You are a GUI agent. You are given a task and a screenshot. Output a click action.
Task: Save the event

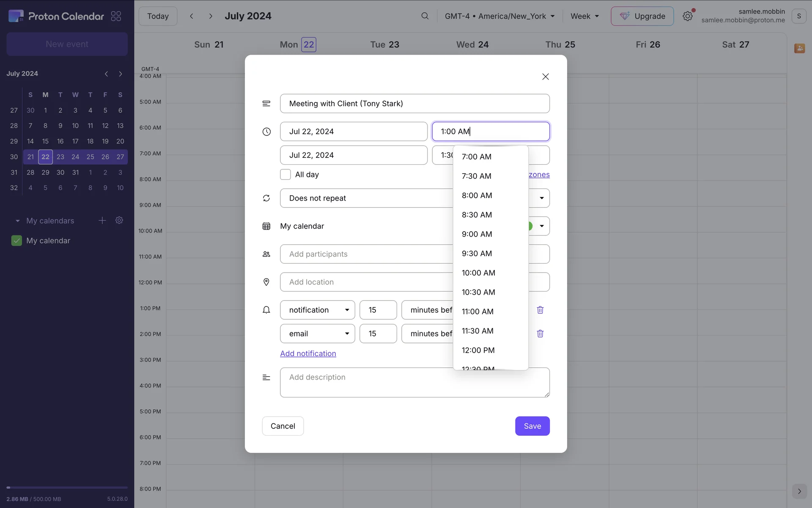click(532, 426)
